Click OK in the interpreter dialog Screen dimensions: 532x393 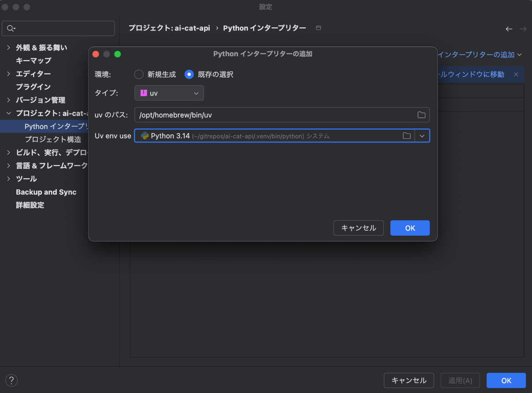(x=410, y=228)
